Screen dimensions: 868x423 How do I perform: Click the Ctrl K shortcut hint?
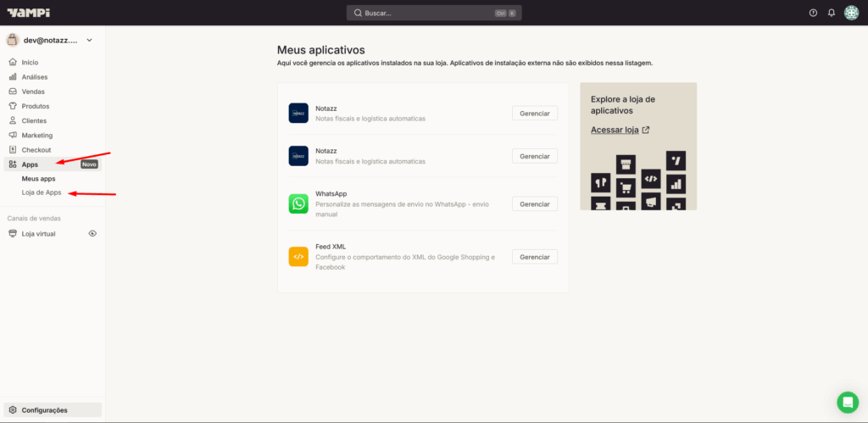505,14
